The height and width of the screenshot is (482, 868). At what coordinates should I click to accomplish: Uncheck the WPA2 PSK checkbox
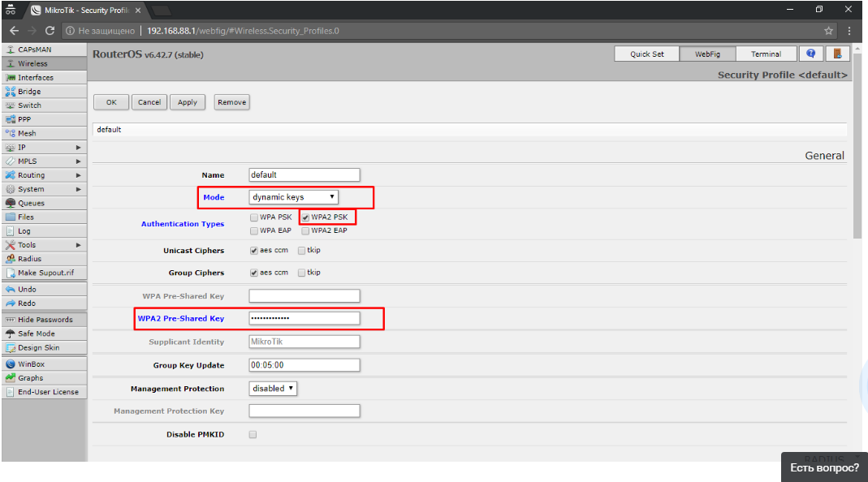pyautogui.click(x=305, y=217)
